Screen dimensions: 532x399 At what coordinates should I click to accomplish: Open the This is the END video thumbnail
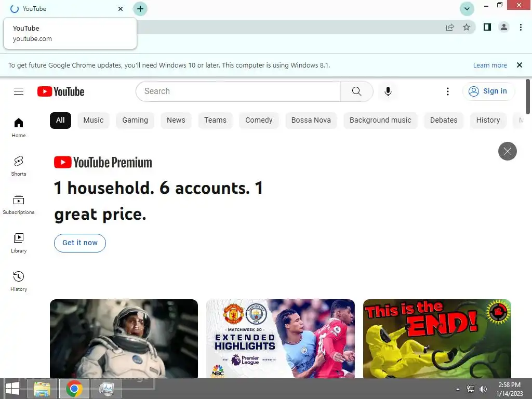coord(437,339)
